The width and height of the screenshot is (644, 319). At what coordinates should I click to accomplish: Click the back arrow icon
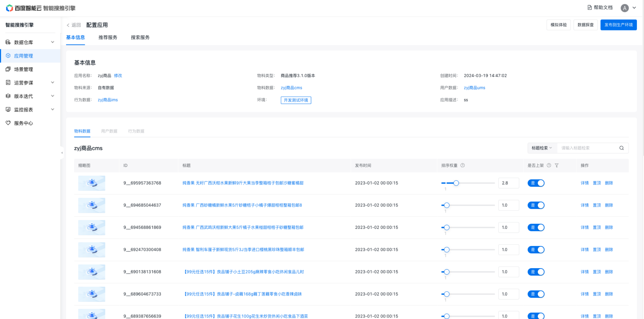click(x=68, y=25)
